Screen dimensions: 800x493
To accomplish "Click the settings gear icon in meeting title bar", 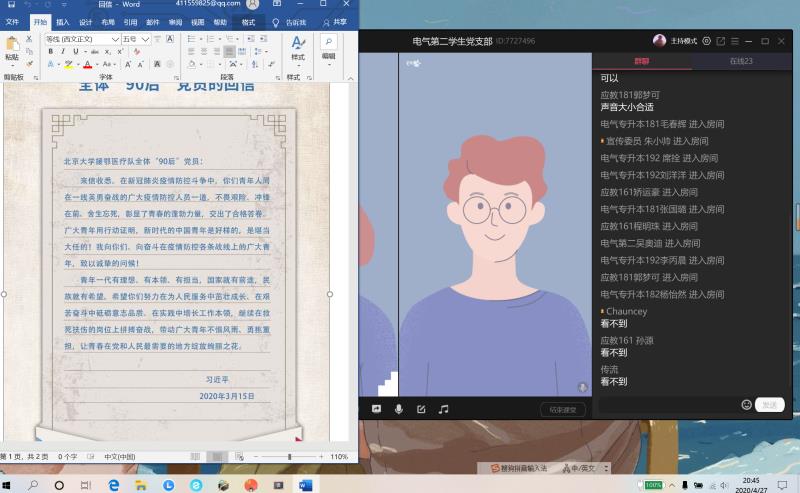I will pyautogui.click(x=706, y=41).
